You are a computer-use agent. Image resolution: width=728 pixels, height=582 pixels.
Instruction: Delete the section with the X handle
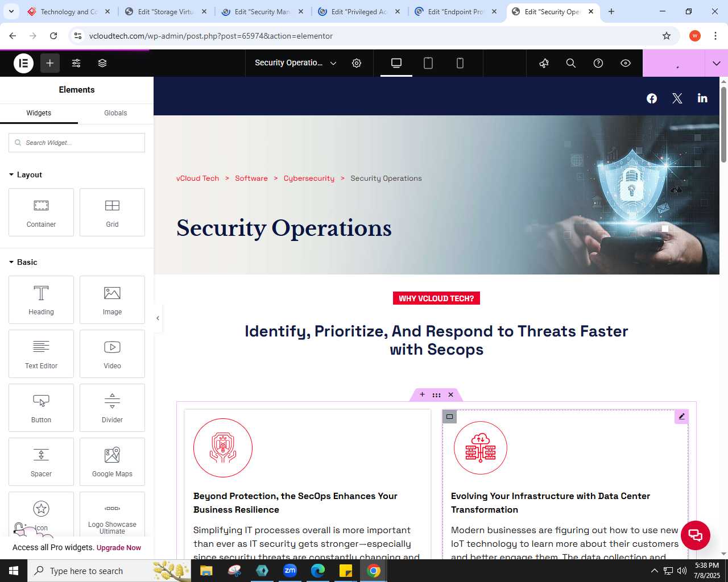point(450,394)
